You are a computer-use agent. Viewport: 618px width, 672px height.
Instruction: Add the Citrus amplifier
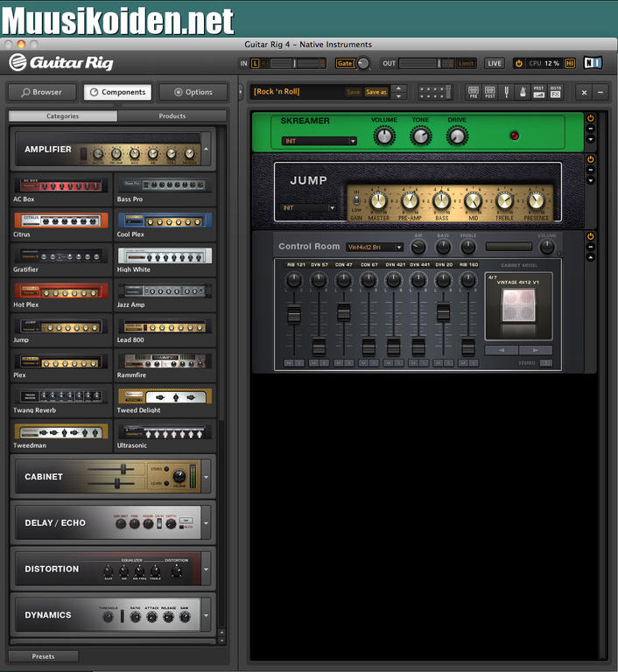pos(60,225)
